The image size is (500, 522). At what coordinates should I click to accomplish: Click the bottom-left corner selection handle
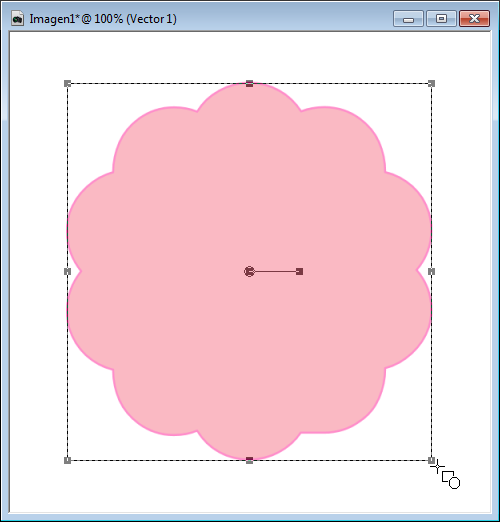pyautogui.click(x=67, y=460)
